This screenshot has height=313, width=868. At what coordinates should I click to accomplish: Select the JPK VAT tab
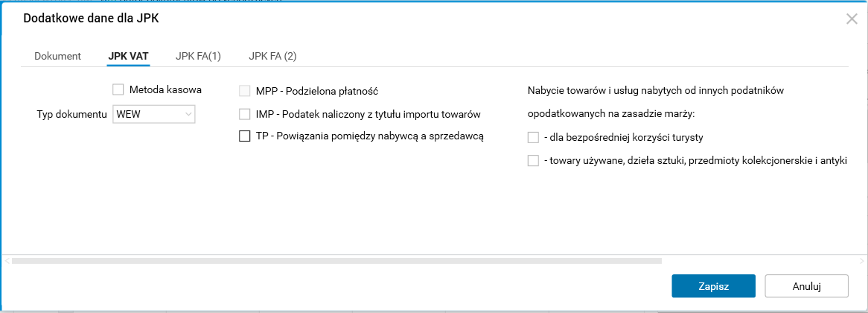pyautogui.click(x=129, y=56)
